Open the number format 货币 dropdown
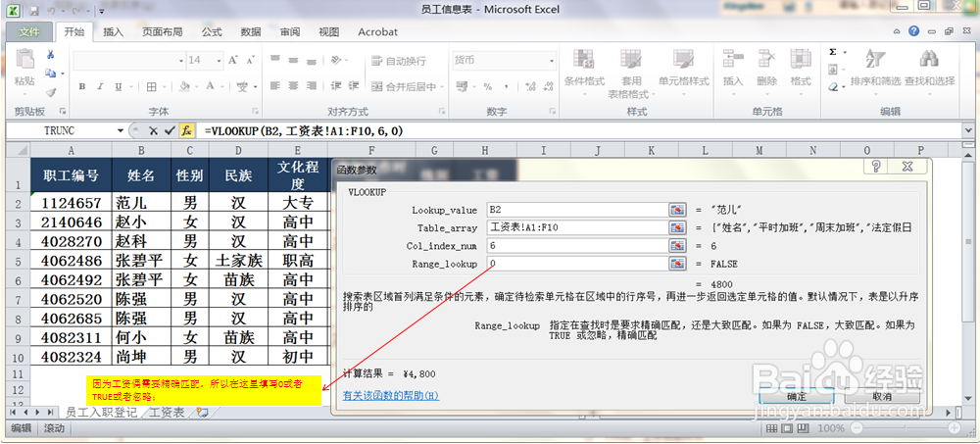This screenshot has width=980, height=444. tap(552, 61)
